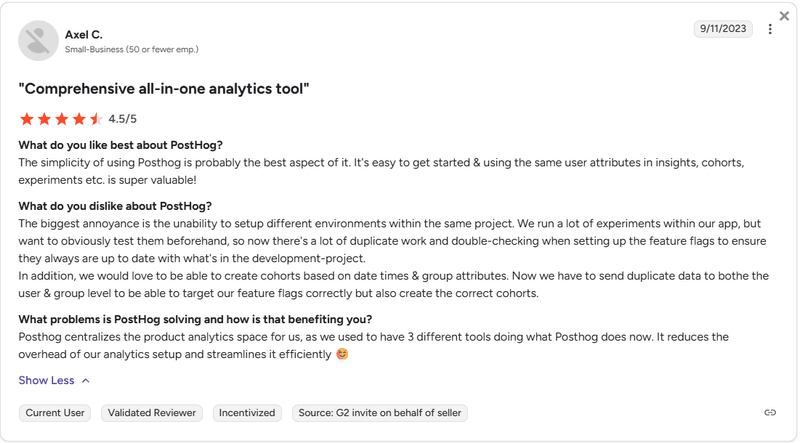Viewport: 800px width, 443px height.
Task: Click the fourth rating star
Action: [78, 119]
